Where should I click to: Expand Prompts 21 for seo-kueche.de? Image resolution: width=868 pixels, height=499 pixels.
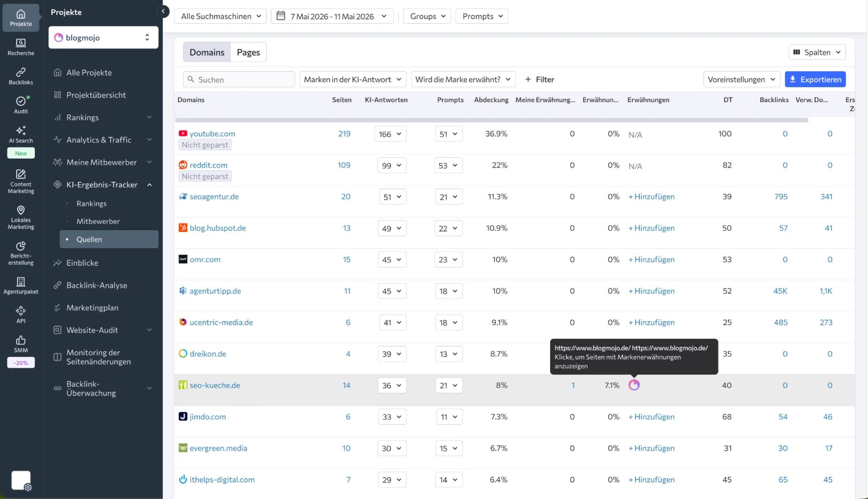(449, 385)
